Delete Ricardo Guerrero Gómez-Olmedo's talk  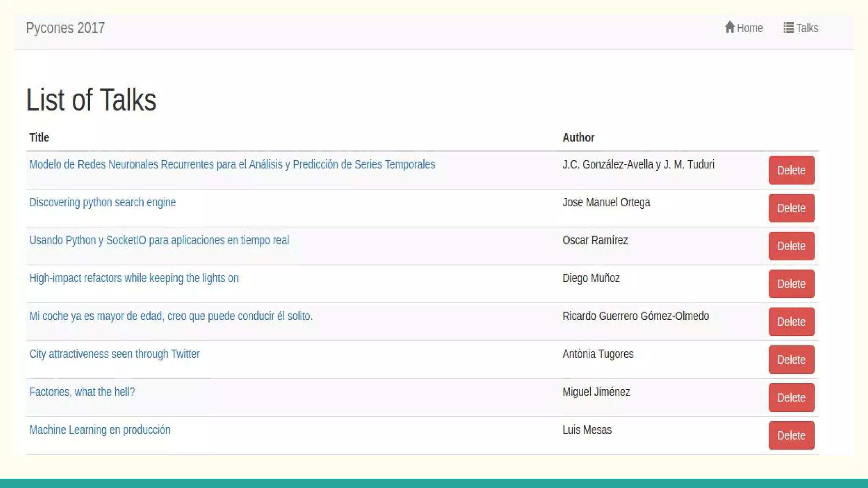click(x=791, y=322)
